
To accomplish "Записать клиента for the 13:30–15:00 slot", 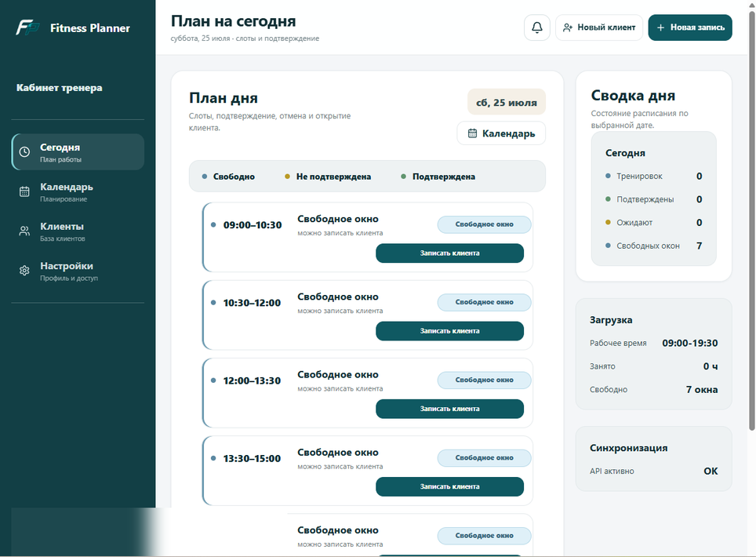I will (449, 486).
